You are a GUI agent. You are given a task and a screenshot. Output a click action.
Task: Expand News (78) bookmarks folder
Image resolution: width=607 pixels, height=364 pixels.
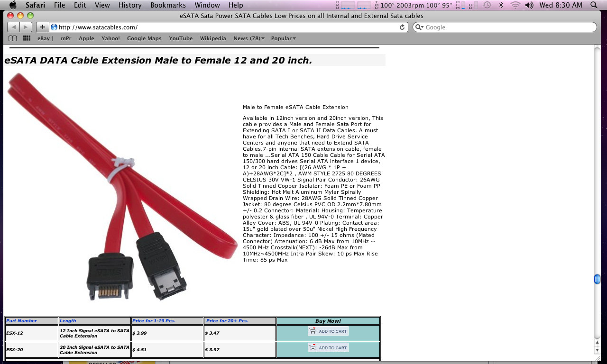[249, 38]
